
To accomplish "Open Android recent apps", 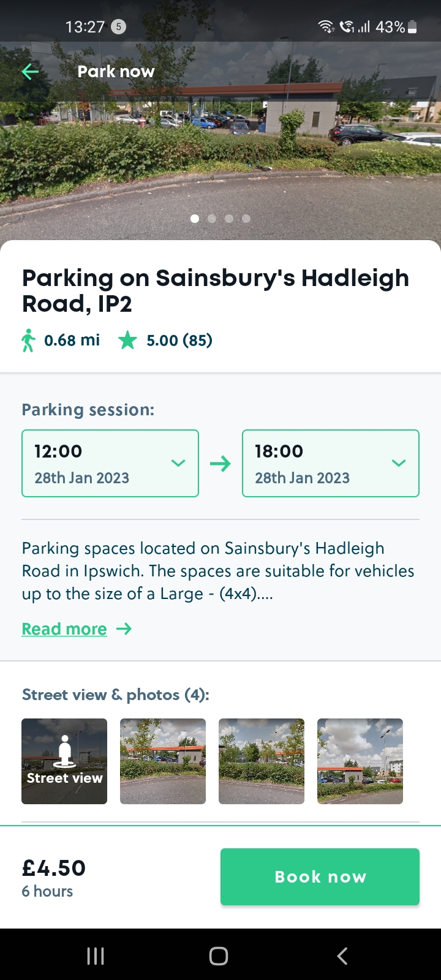I will [96, 956].
